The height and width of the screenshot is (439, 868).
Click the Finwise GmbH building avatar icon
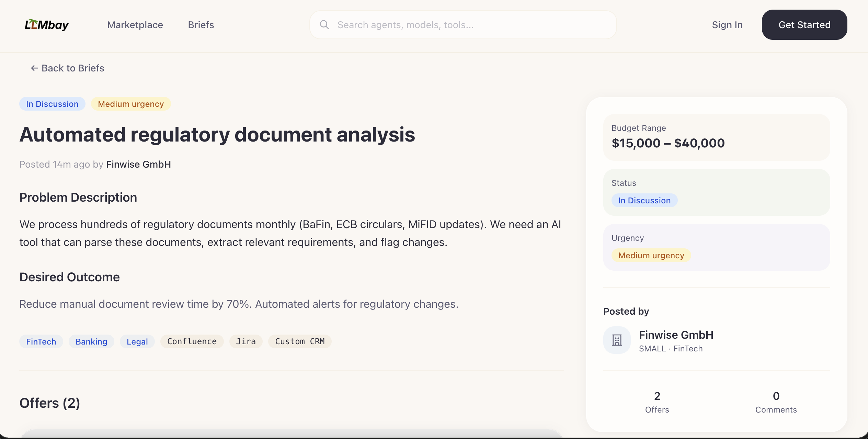pos(617,340)
